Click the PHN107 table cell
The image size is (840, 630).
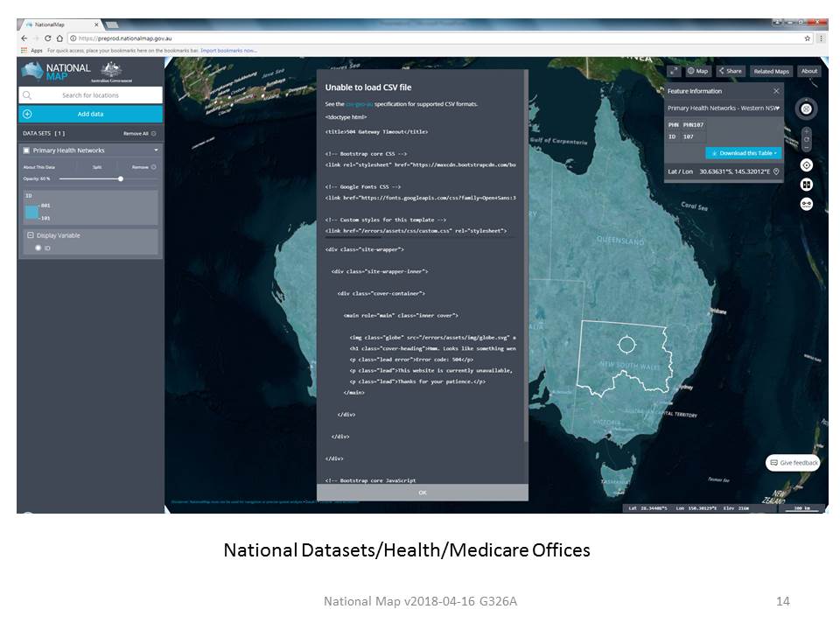(x=693, y=125)
